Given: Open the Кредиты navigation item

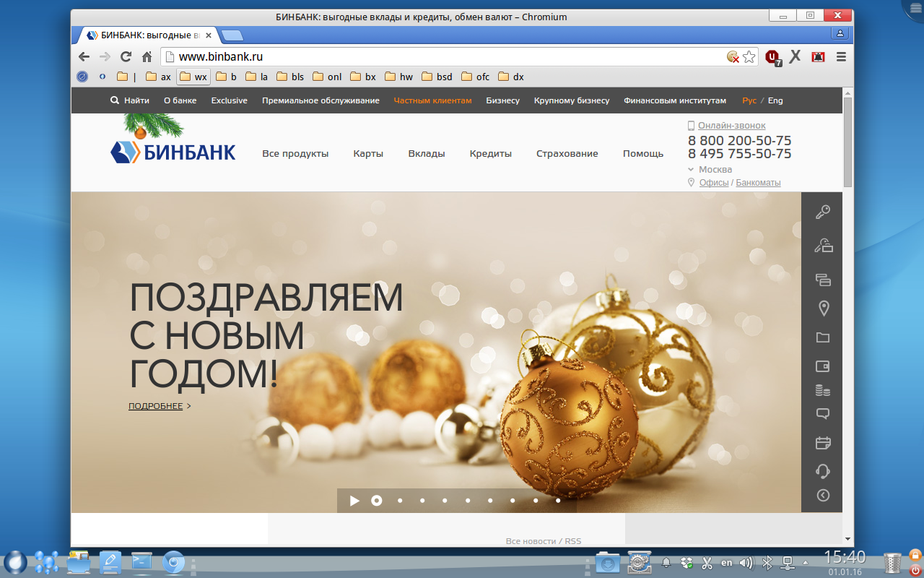Looking at the screenshot, I should pos(491,153).
